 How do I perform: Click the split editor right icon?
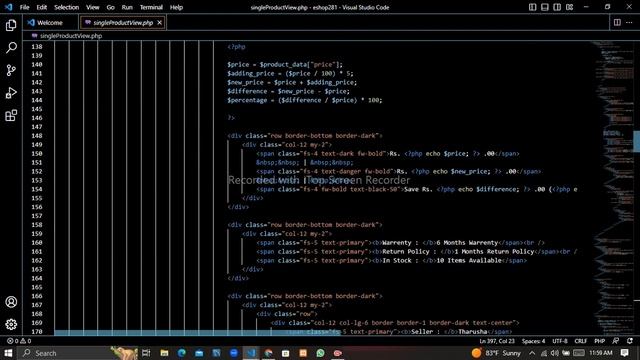pos(617,22)
